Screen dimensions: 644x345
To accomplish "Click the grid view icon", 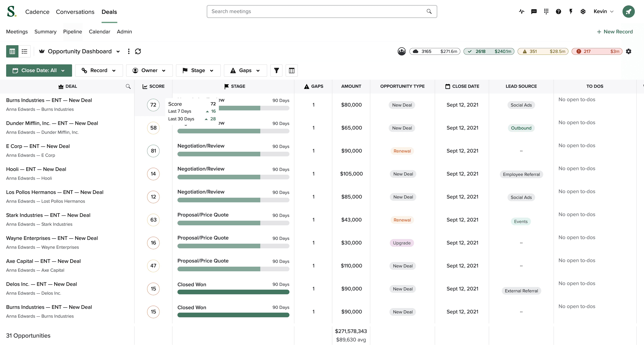I will (x=12, y=51).
